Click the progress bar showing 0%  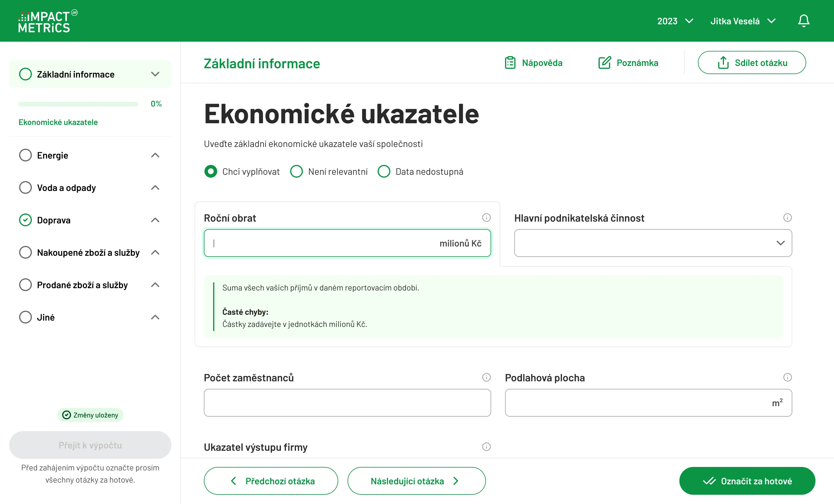pos(78,104)
